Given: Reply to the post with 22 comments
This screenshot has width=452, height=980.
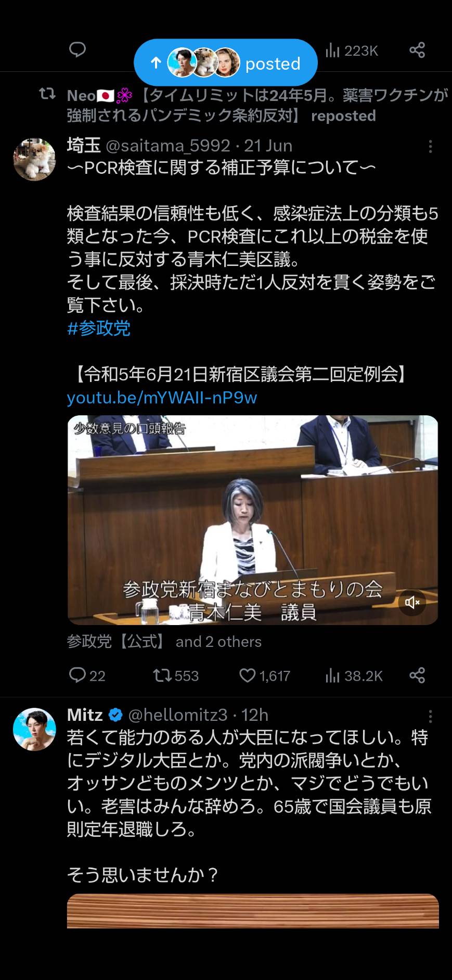Looking at the screenshot, I should (87, 676).
